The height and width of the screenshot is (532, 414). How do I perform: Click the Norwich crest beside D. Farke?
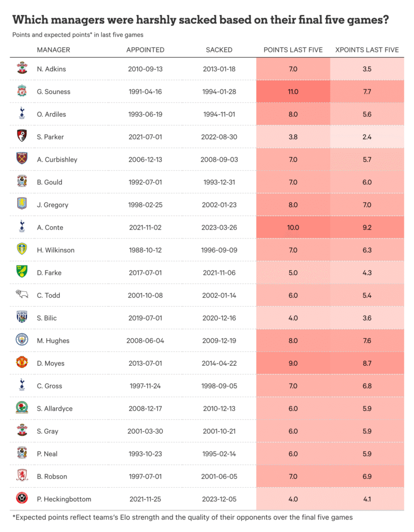21,272
